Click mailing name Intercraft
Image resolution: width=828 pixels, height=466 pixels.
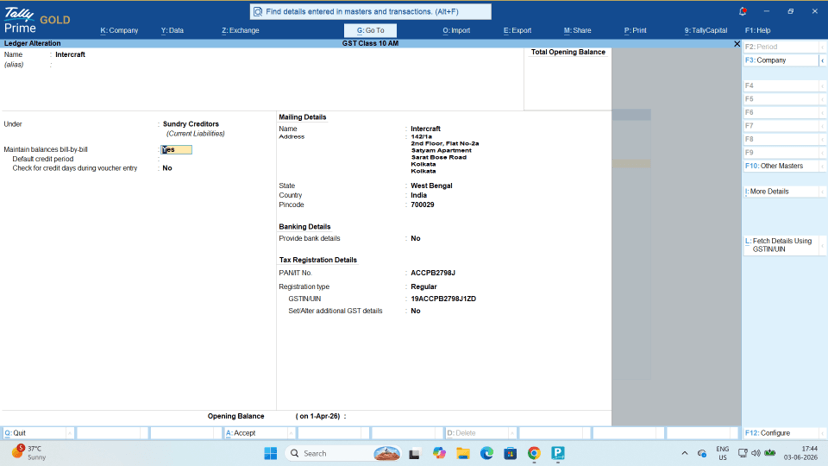(x=426, y=128)
